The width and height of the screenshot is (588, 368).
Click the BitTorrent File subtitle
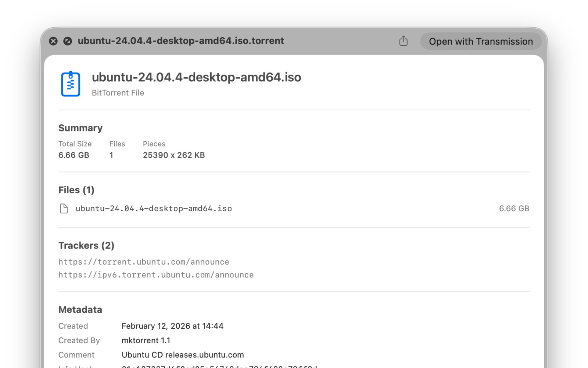tap(118, 93)
